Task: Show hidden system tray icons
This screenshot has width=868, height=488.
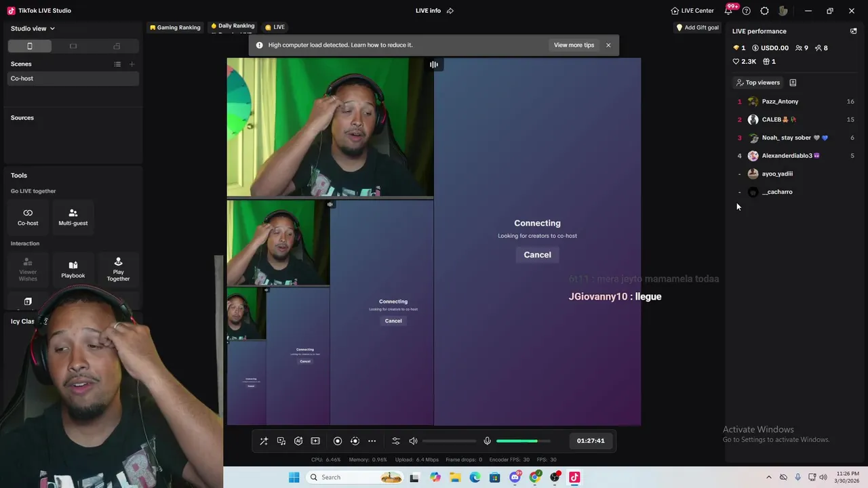Action: coord(769,477)
